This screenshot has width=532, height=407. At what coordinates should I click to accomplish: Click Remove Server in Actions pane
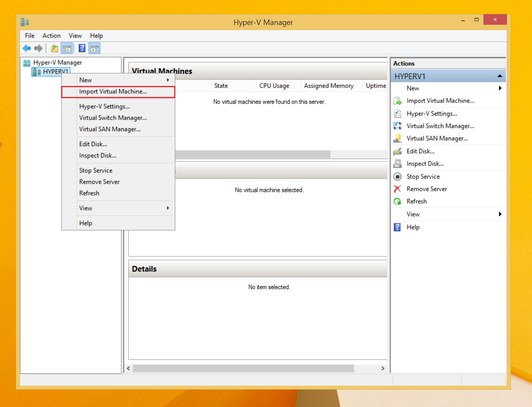(427, 189)
